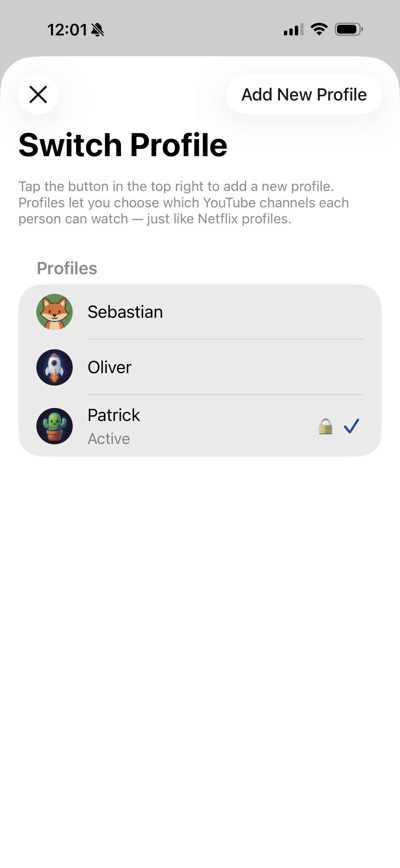Image resolution: width=400 pixels, height=868 pixels.
Task: Tap Patrick's cactus avatar
Action: point(55,426)
